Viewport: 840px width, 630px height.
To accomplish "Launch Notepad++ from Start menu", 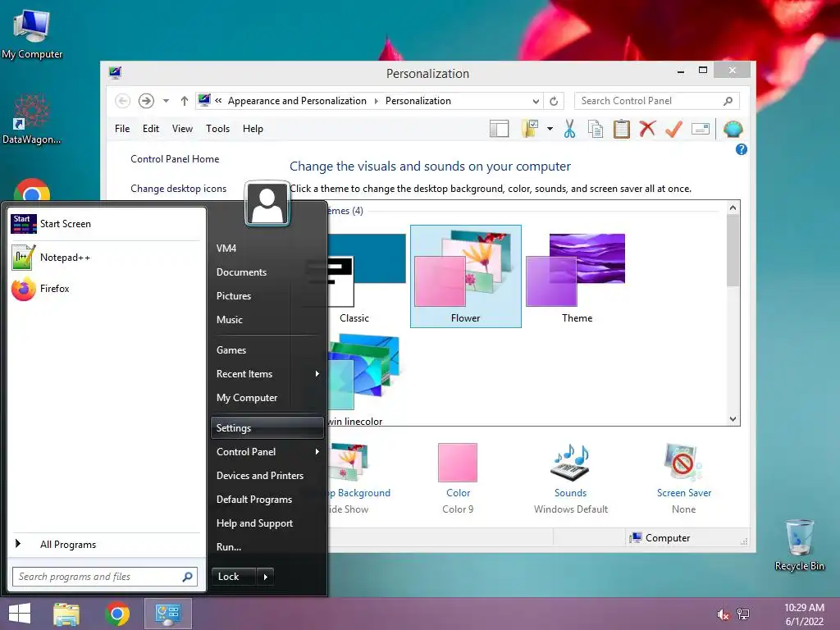I will pyautogui.click(x=105, y=258).
